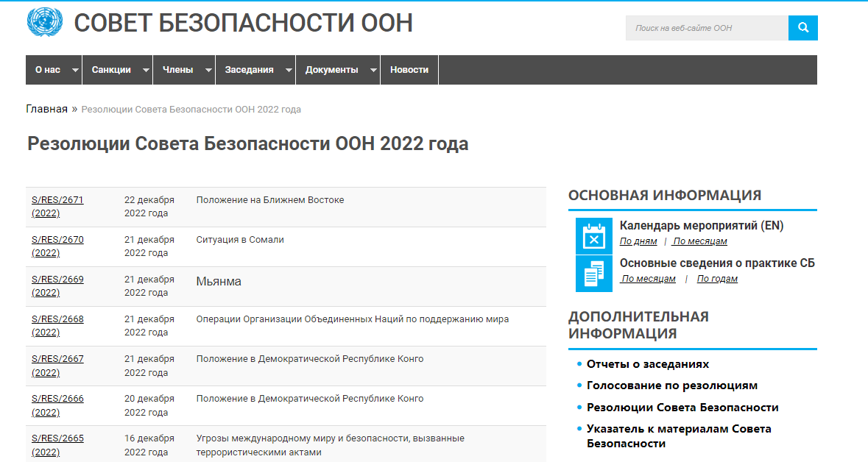Open the Санкции menu item

click(111, 70)
